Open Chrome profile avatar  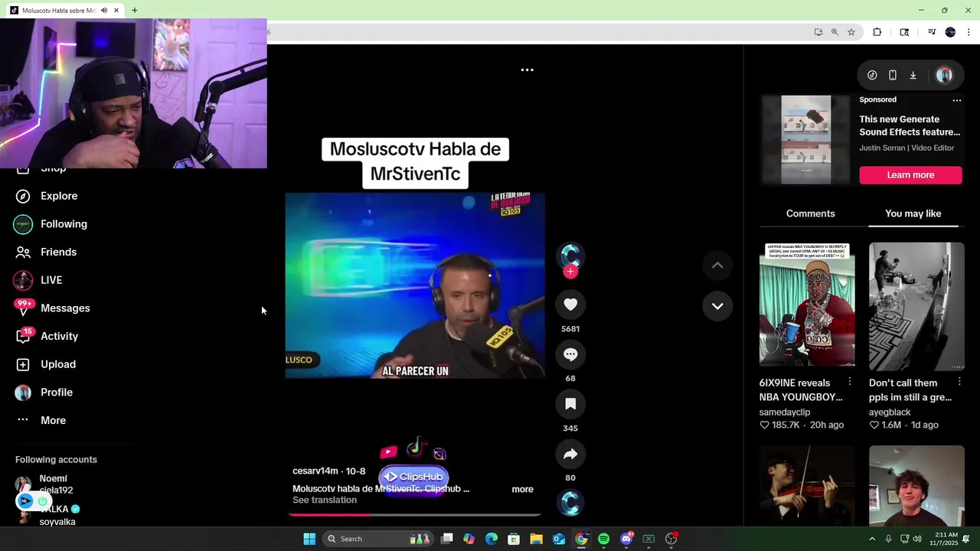[x=950, y=32]
